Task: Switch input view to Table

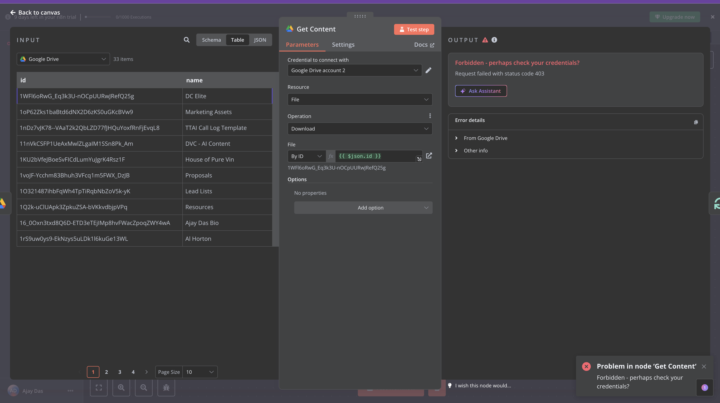Action: (237, 40)
